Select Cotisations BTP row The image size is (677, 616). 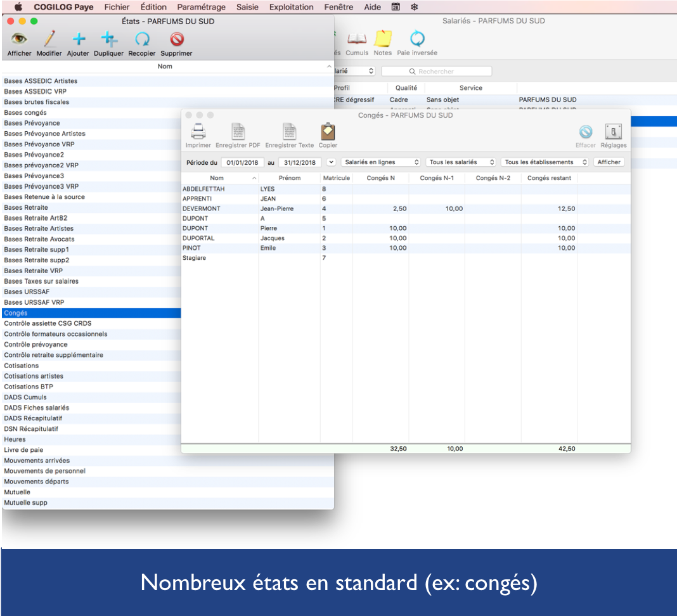91,387
